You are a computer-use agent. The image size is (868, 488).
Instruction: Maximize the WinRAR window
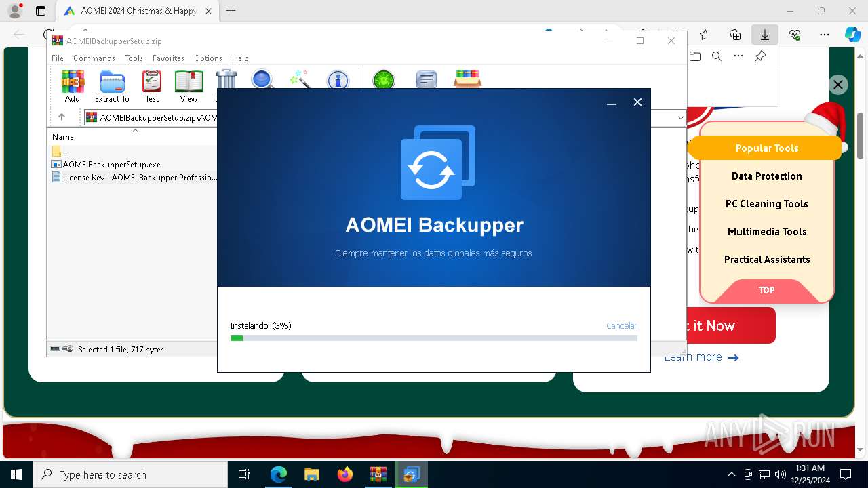click(640, 41)
